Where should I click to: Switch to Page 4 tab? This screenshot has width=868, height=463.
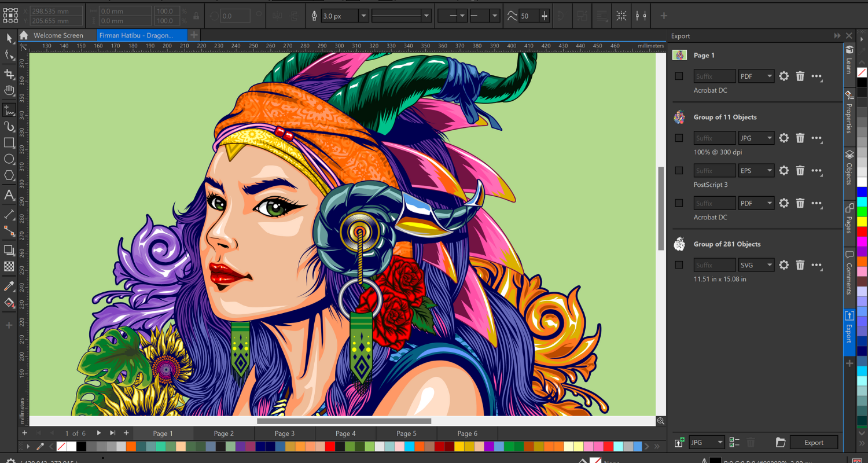click(345, 433)
